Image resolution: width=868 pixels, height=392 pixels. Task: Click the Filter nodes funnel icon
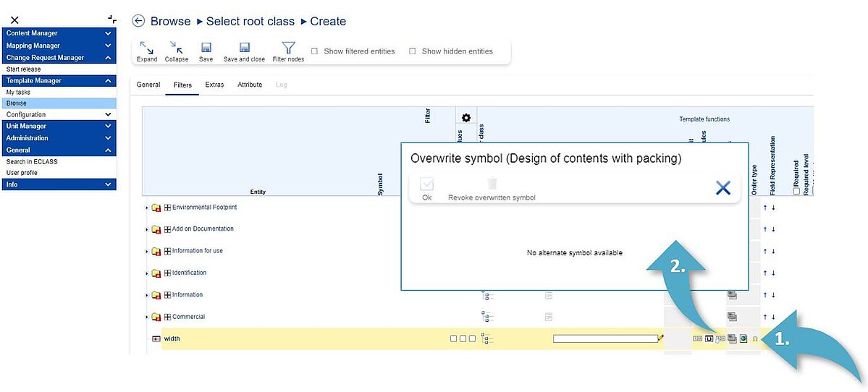click(288, 48)
